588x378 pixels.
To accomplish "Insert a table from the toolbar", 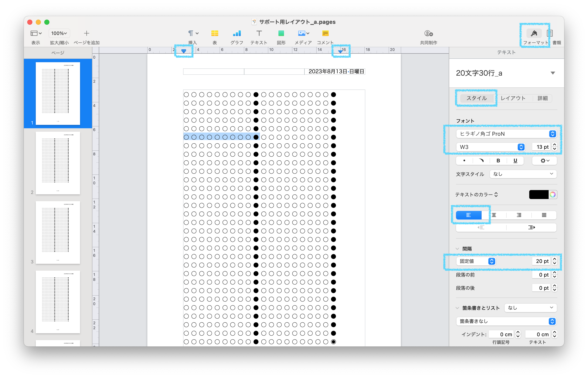I will pyautogui.click(x=215, y=33).
